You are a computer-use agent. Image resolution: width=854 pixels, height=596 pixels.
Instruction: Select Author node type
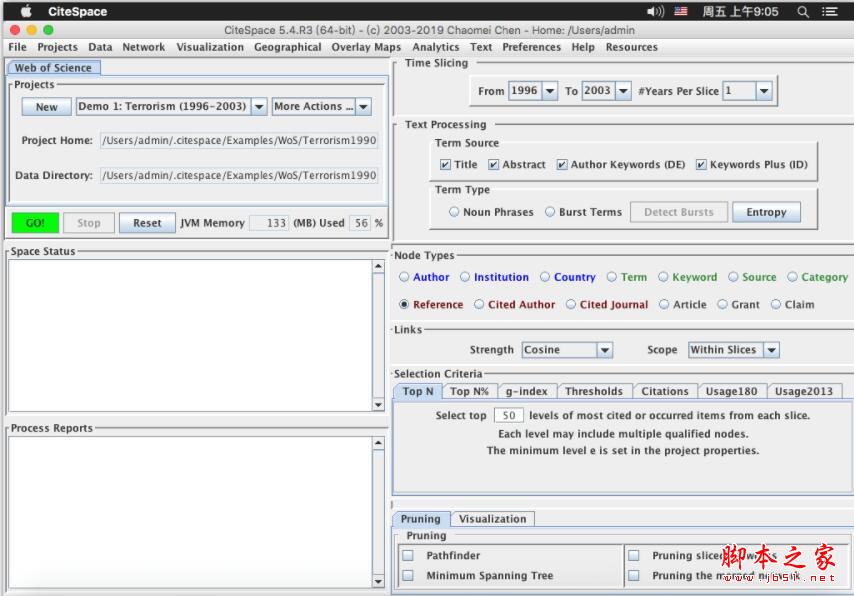(404, 277)
